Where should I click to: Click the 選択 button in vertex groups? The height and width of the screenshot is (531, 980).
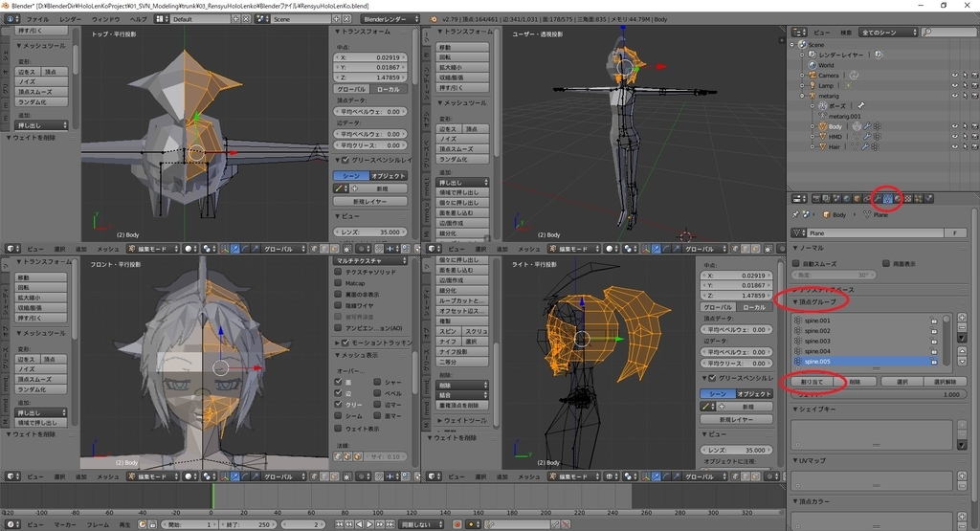click(x=902, y=382)
